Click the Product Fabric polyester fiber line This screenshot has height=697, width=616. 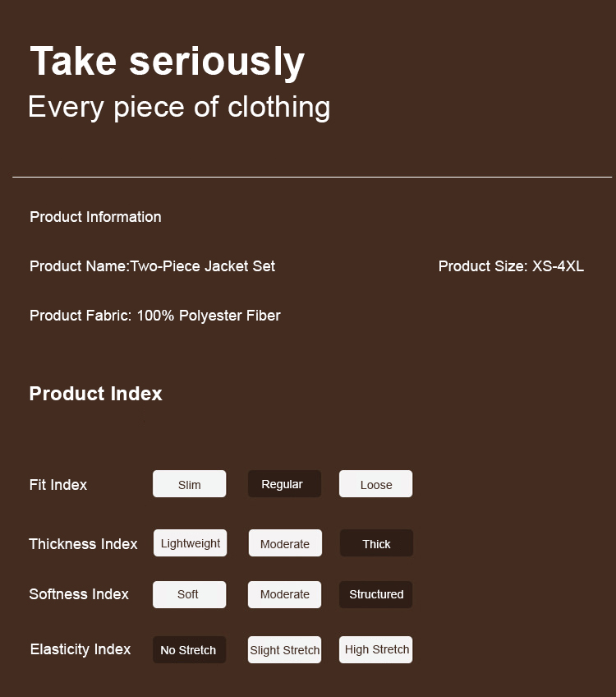click(x=155, y=316)
